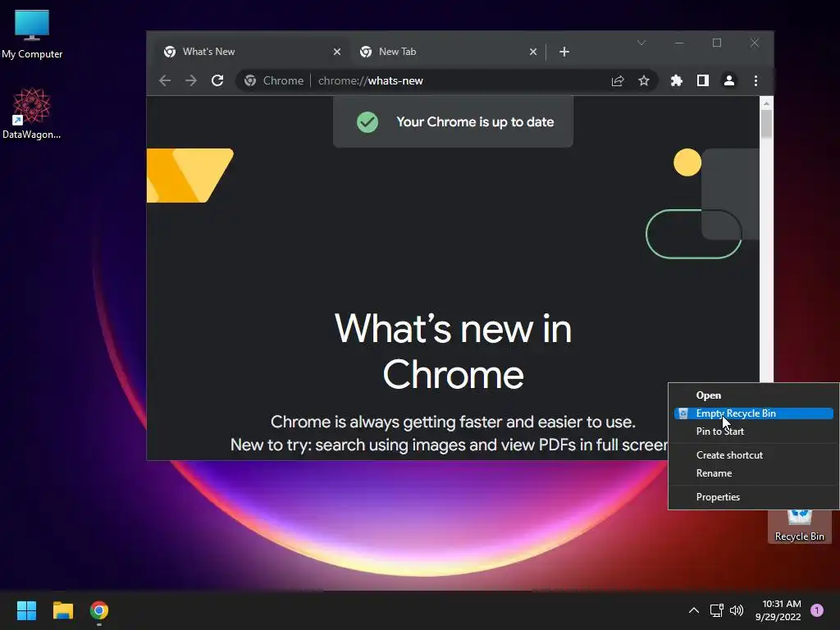
Task: Select Open from the context menu
Action: [753, 395]
